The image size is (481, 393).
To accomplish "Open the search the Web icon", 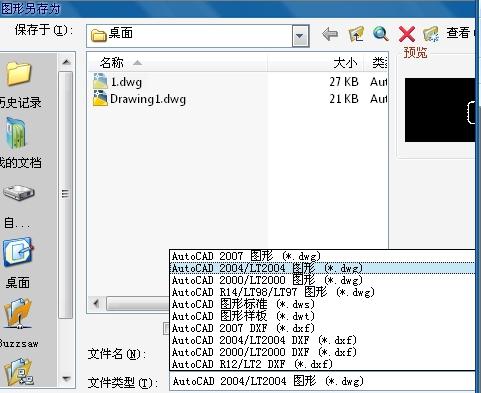I will (381, 34).
